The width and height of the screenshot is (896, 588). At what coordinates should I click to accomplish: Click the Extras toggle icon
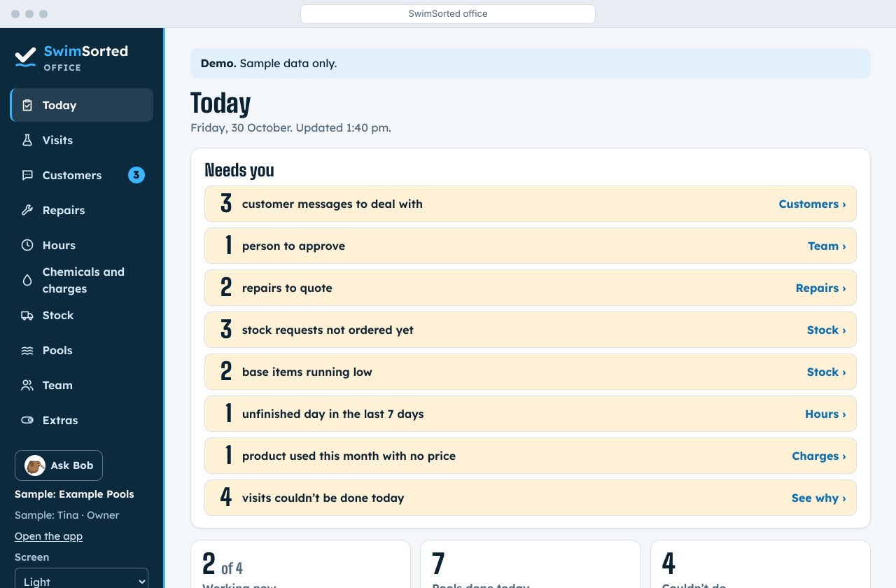click(27, 420)
